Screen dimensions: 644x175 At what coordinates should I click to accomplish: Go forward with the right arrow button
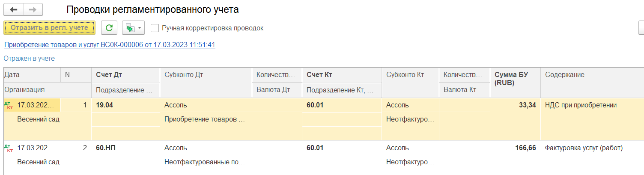(x=33, y=10)
